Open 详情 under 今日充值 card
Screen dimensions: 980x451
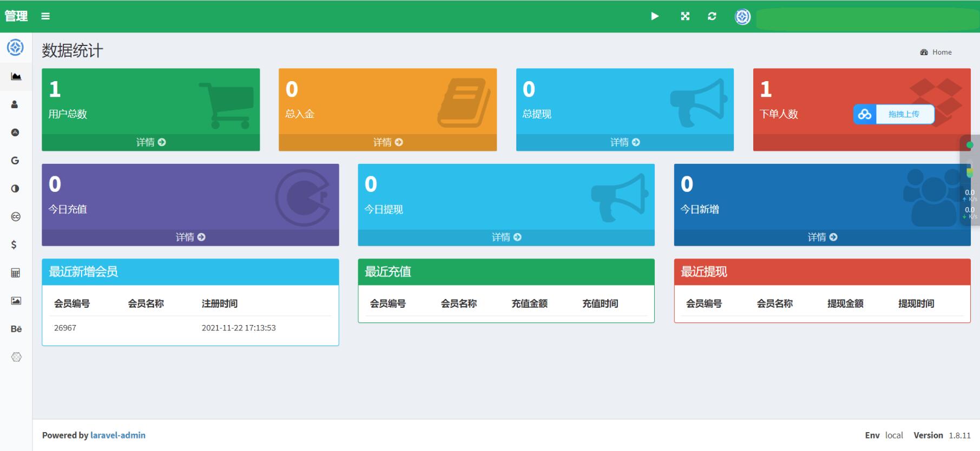(x=190, y=237)
